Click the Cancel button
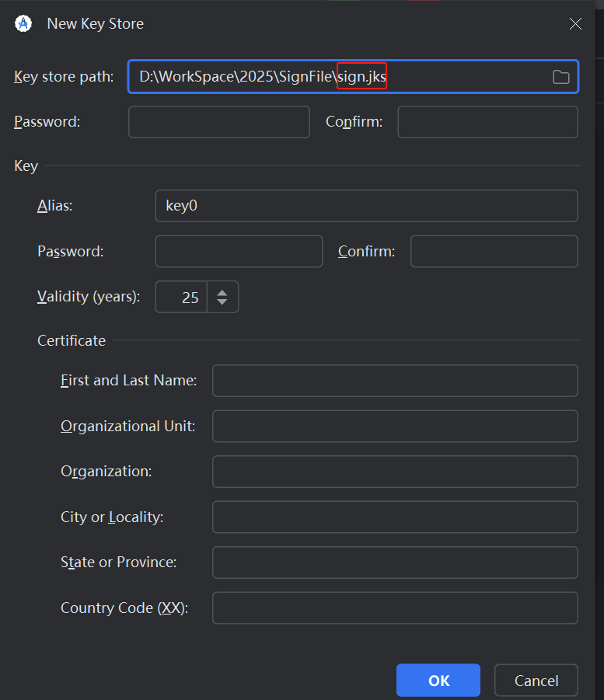The height and width of the screenshot is (700, 604). pos(536,681)
